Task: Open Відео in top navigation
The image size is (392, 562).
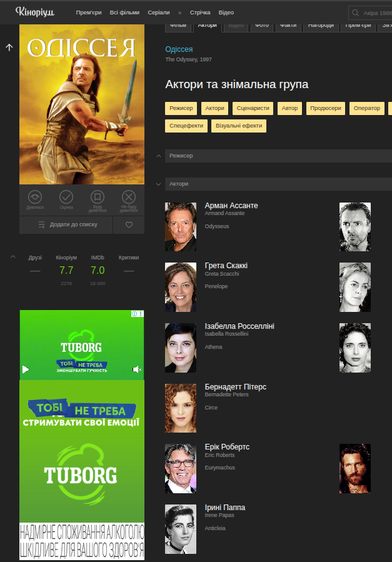Action: point(226,13)
